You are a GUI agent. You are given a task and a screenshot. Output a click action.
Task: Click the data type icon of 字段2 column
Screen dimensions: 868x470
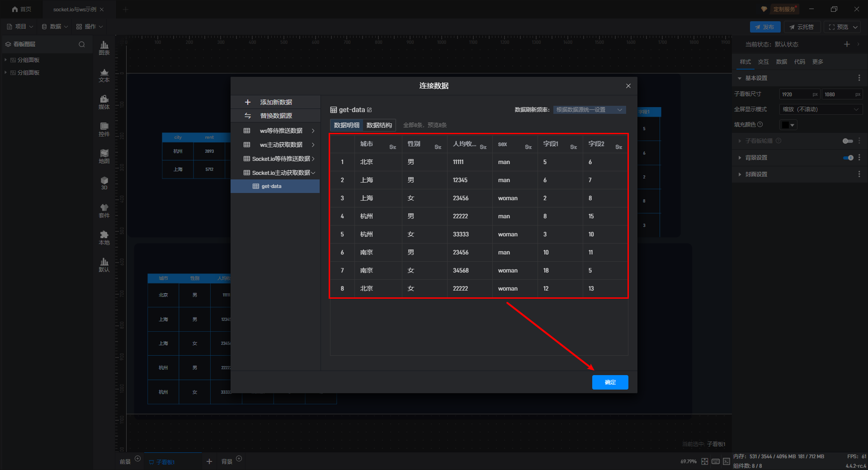tap(618, 147)
